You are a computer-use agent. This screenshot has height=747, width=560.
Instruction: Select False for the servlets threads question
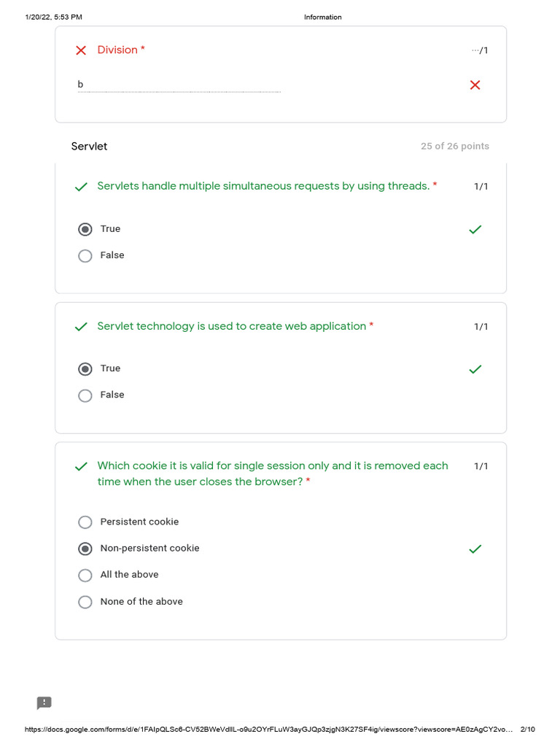point(85,256)
